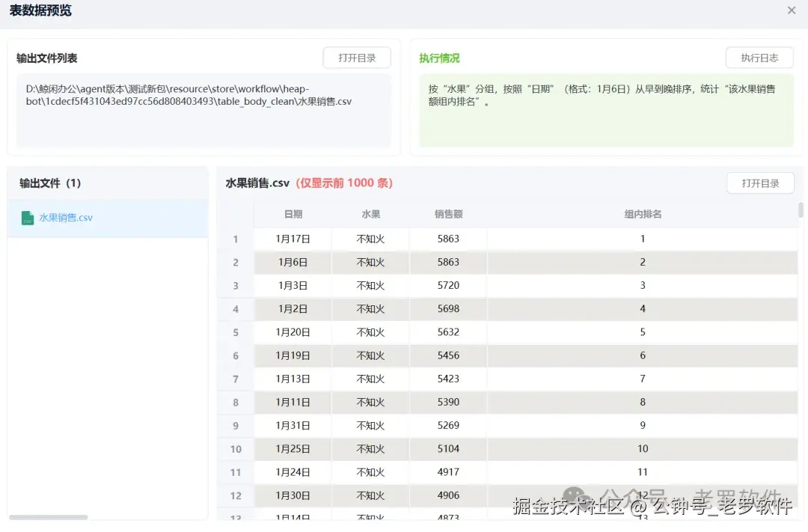Click sales value 5390
Image resolution: width=808 pixels, height=532 pixels.
[448, 402]
